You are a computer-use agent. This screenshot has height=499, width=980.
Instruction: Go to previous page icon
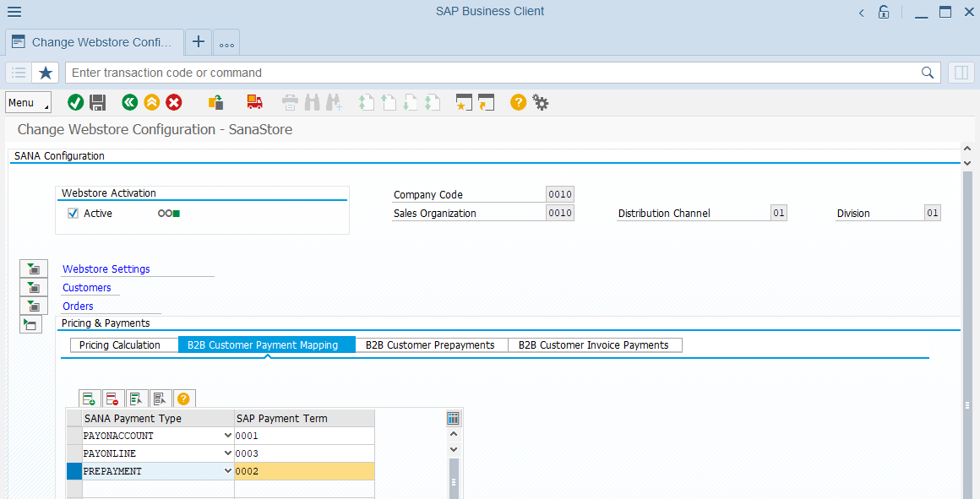click(388, 102)
